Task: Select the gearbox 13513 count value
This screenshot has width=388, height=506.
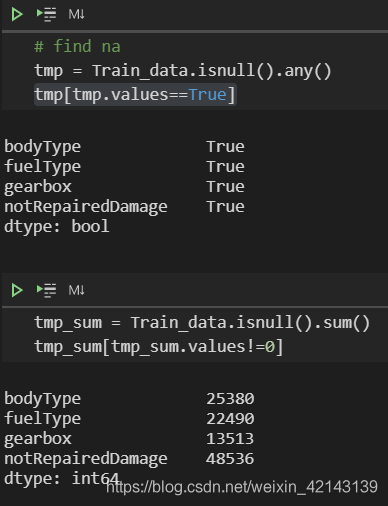Action: [230, 439]
